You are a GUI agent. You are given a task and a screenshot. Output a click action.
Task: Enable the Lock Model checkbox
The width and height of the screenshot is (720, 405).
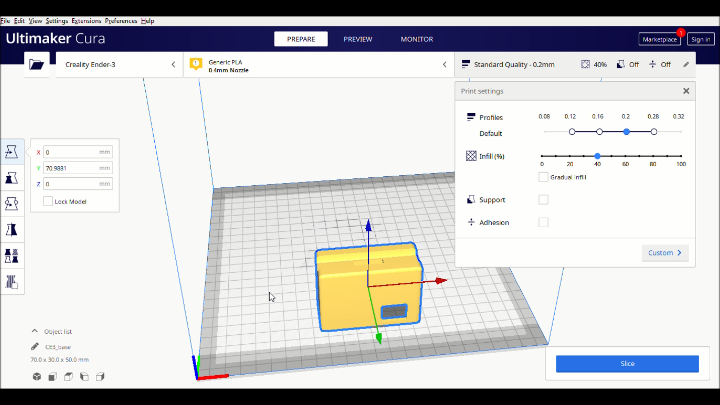click(x=48, y=201)
